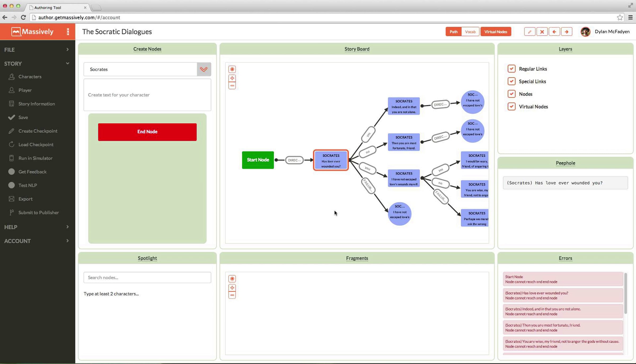Click Story Board zoom out minus icon
636x364 pixels.
(x=232, y=86)
